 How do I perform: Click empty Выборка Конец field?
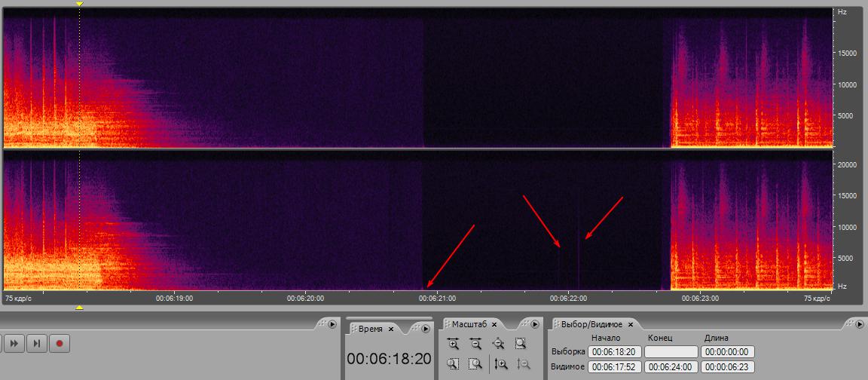[x=671, y=352]
